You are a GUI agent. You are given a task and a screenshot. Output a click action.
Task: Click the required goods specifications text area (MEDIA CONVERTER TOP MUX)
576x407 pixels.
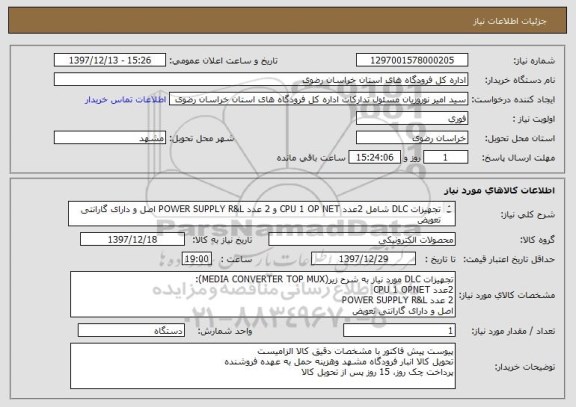click(263, 295)
